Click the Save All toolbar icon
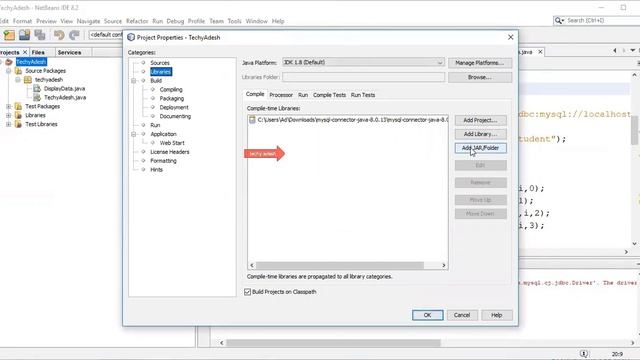640x360 pixels. pyautogui.click(x=40, y=35)
